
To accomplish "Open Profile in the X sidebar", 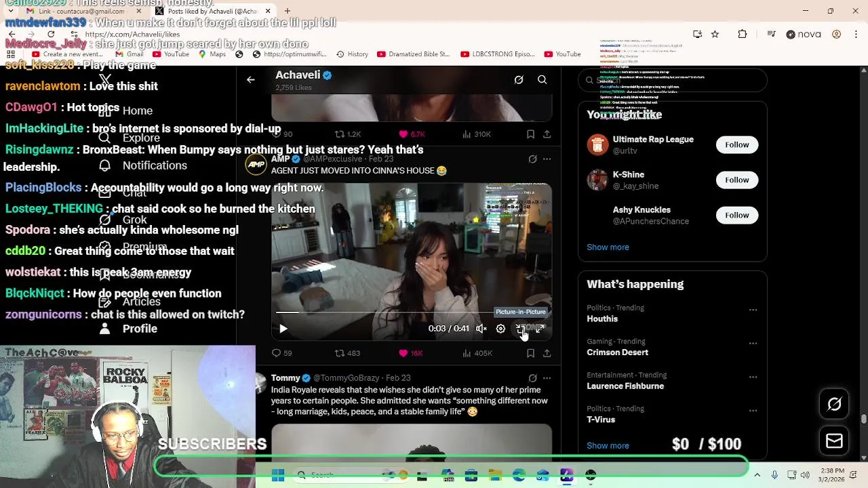I will pyautogui.click(x=128, y=329).
